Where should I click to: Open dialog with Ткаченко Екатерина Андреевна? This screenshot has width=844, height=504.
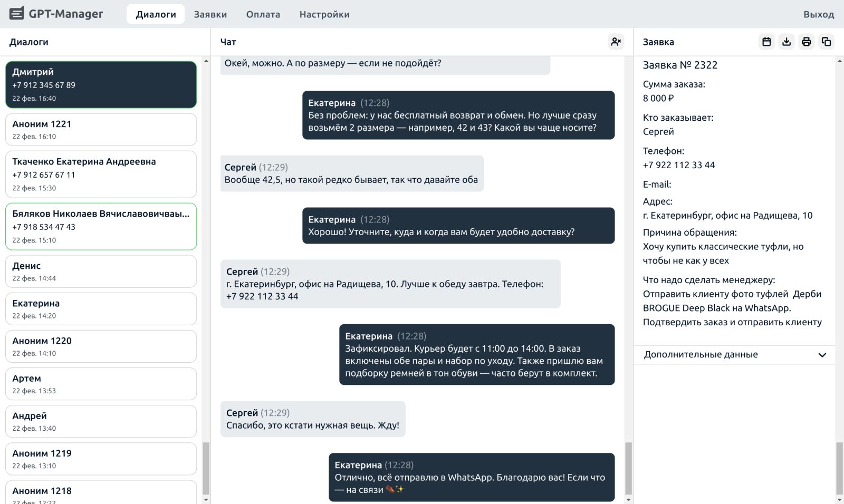(101, 174)
